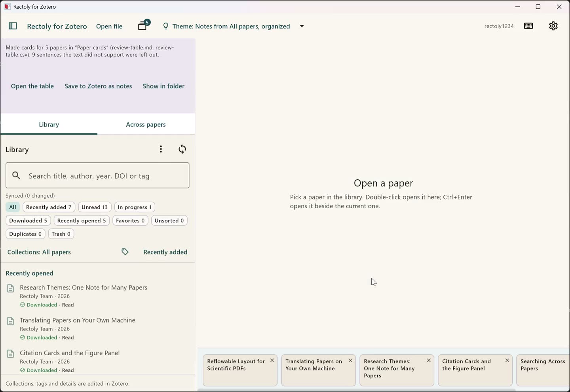Click the lightbulb theme icon

coord(166,26)
